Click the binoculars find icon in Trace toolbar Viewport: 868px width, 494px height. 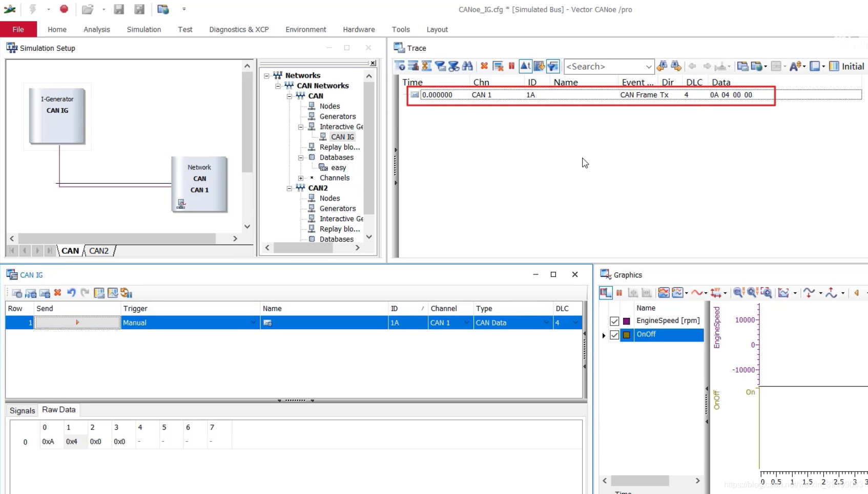(467, 66)
